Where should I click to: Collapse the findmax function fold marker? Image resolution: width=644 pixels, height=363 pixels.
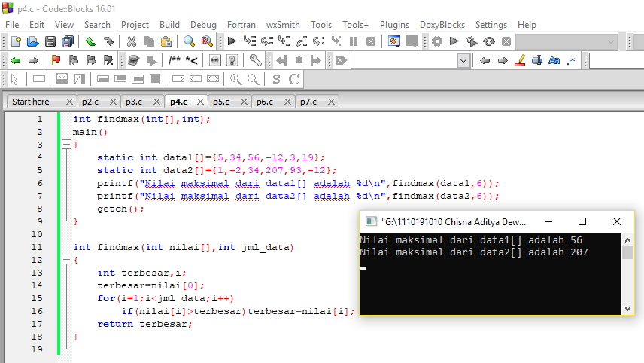pyautogui.click(x=66, y=259)
